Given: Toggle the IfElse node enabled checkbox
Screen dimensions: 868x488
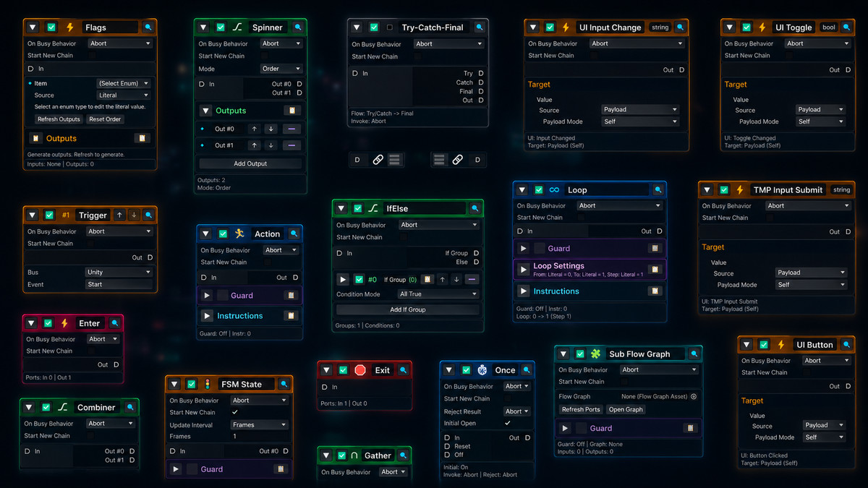Looking at the screenshot, I should click(x=358, y=208).
